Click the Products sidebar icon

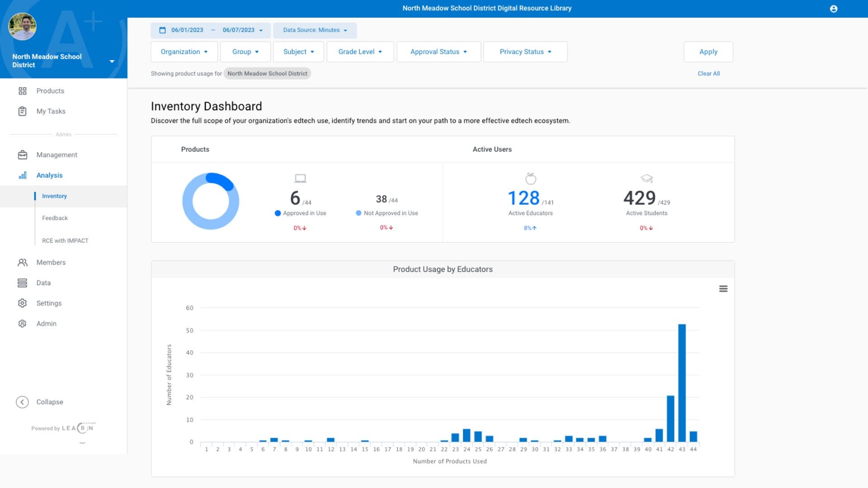pos(22,90)
